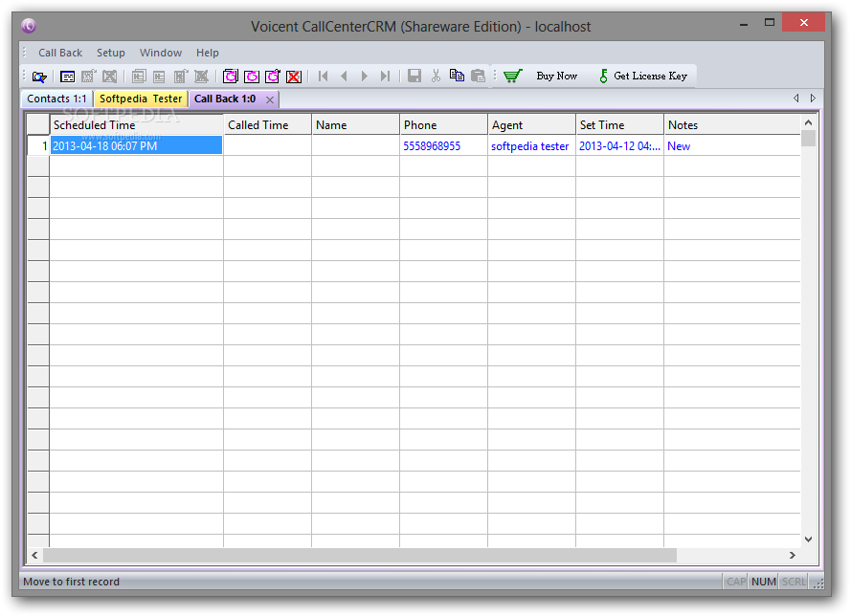
Task: Click the NUM indicator in status bar
Action: pos(763,582)
